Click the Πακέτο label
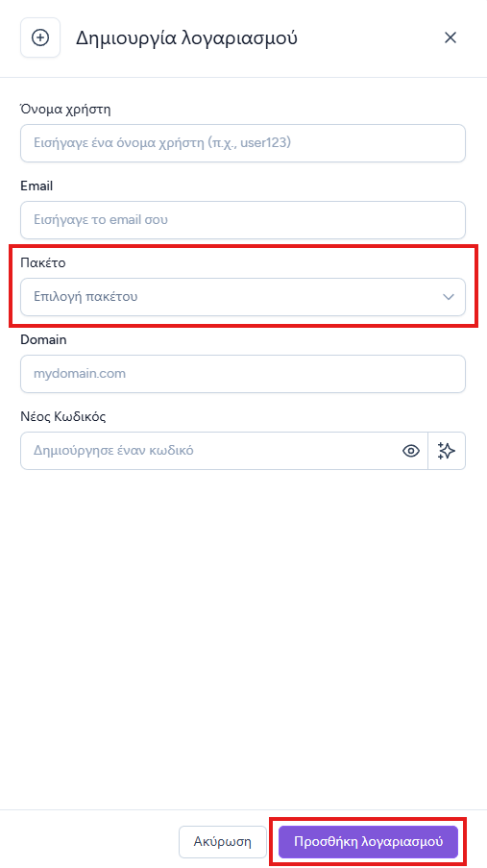 [43, 263]
